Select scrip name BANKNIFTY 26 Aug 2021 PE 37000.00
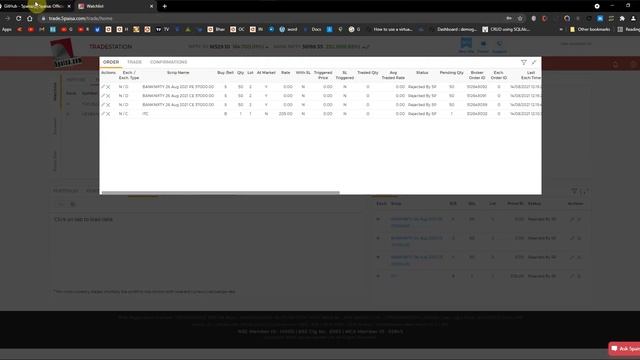 coord(178,87)
